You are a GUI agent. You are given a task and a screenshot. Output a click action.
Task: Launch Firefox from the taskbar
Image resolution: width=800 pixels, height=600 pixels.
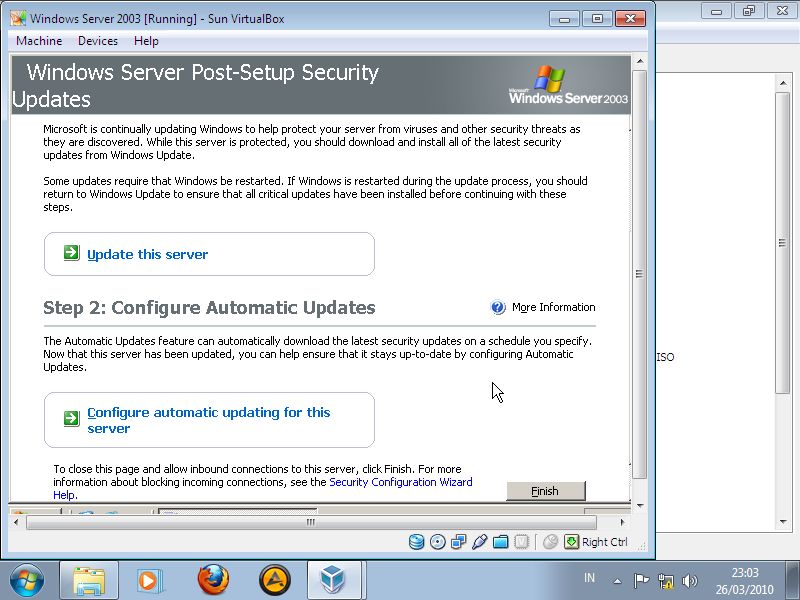tap(213, 580)
